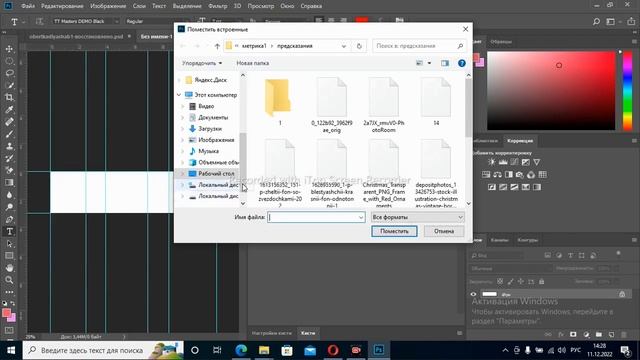Click 'Новая папка' in the dialog
The height and width of the screenshot is (360, 640).
coord(253,63)
